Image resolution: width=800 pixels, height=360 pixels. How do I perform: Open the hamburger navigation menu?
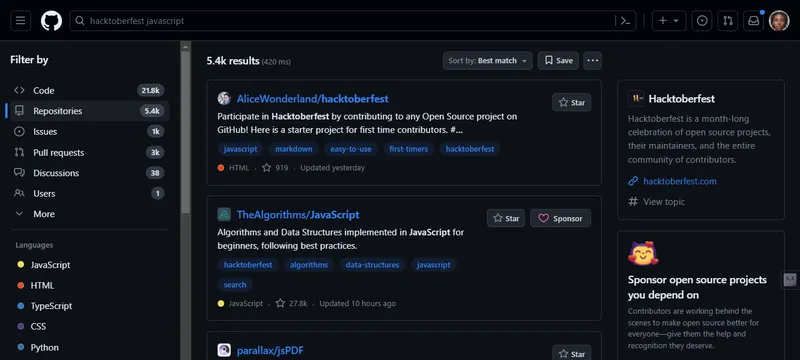[20, 21]
